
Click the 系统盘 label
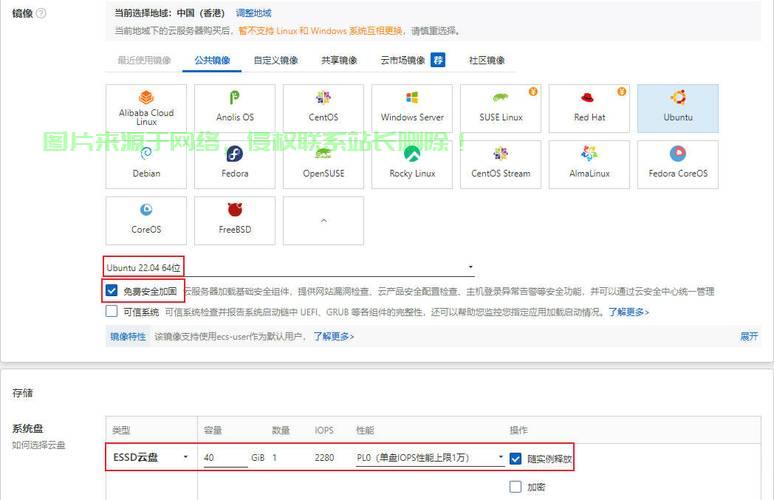coord(28,428)
